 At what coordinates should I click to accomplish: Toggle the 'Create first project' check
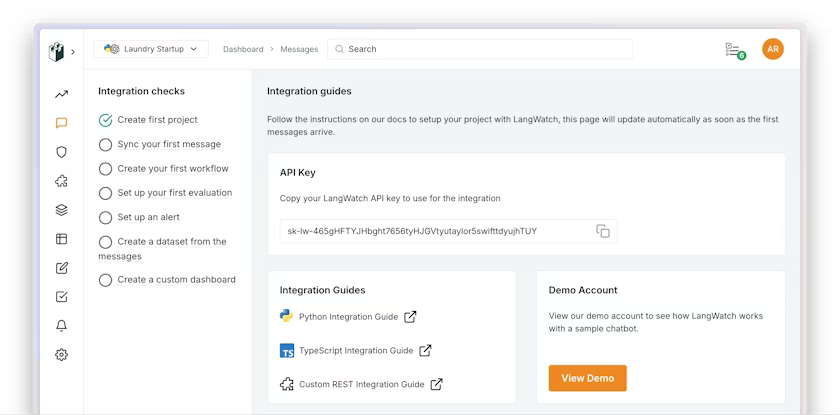[105, 120]
